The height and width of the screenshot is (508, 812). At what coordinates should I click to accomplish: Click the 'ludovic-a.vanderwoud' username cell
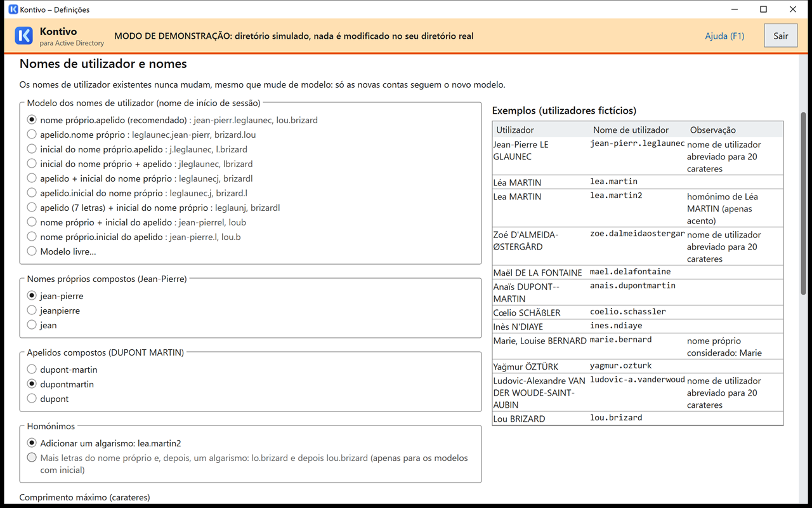(x=638, y=392)
